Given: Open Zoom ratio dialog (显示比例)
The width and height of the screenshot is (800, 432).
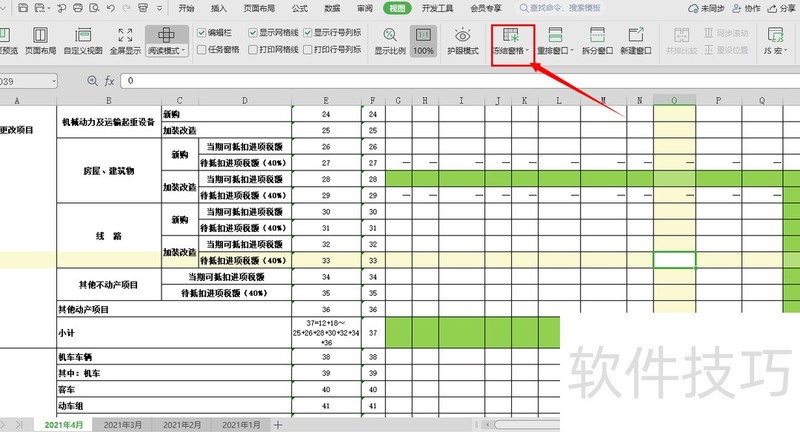Looking at the screenshot, I should click(x=390, y=41).
